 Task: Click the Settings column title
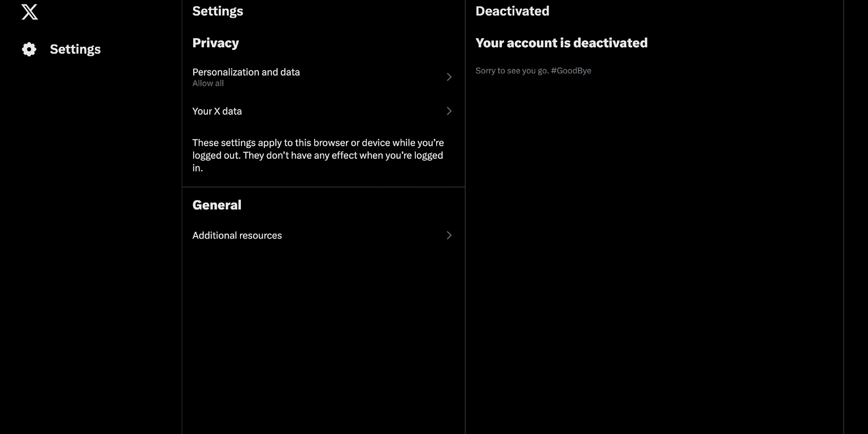[x=217, y=11]
